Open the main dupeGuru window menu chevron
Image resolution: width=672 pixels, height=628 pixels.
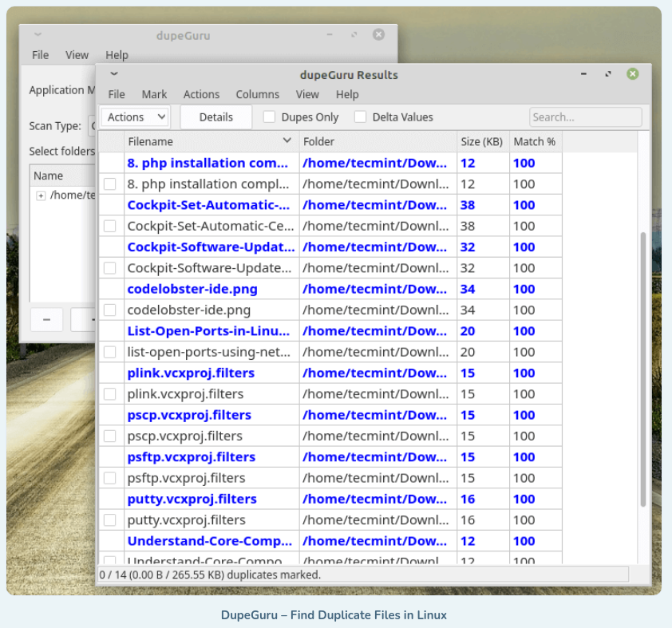click(38, 34)
